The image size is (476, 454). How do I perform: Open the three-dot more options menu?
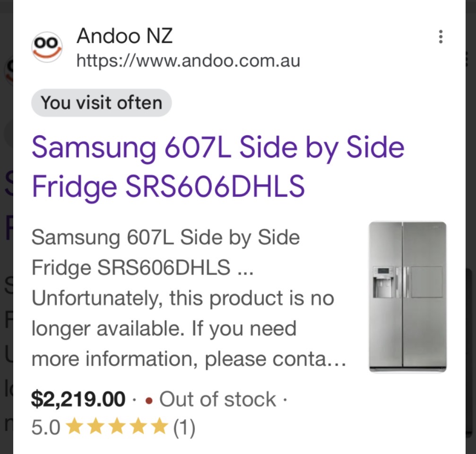(x=441, y=36)
